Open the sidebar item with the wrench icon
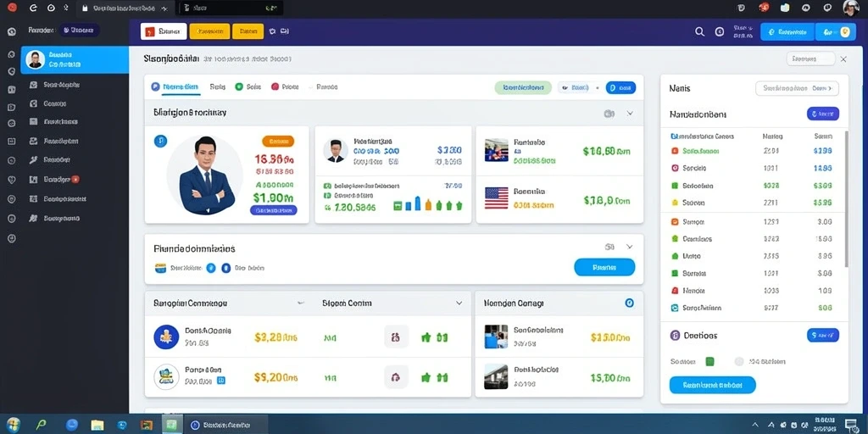Viewport: 868px width, 434px height. pos(50,159)
